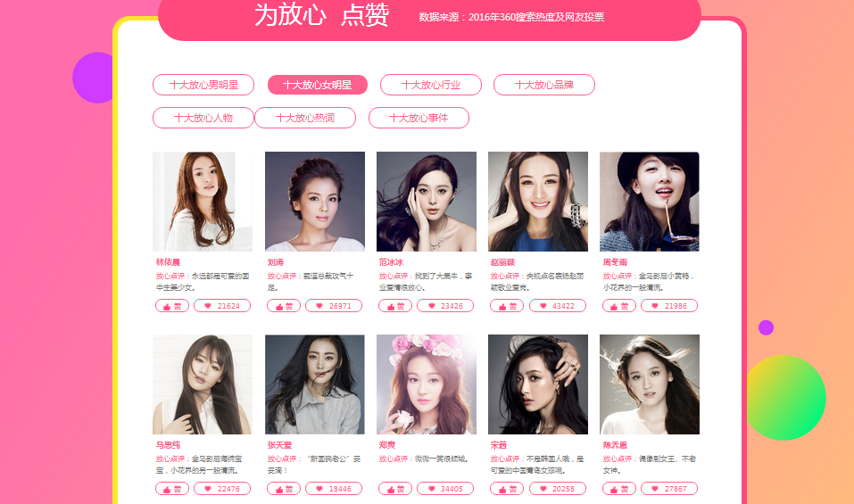Like 刘涛 with the thumbs-up button

click(284, 306)
